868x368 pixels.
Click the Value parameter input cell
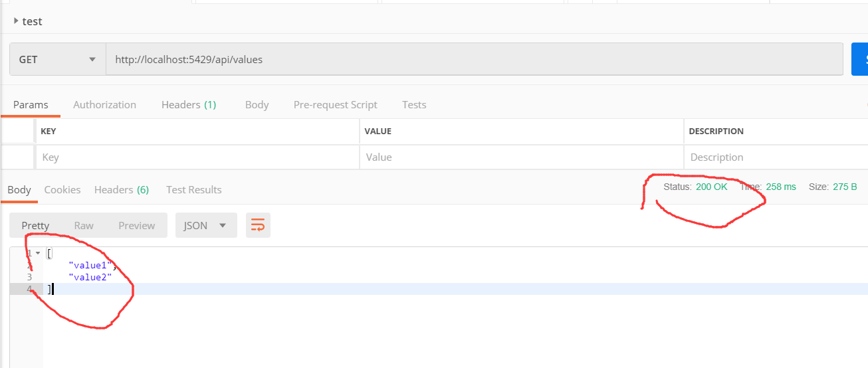click(x=521, y=157)
